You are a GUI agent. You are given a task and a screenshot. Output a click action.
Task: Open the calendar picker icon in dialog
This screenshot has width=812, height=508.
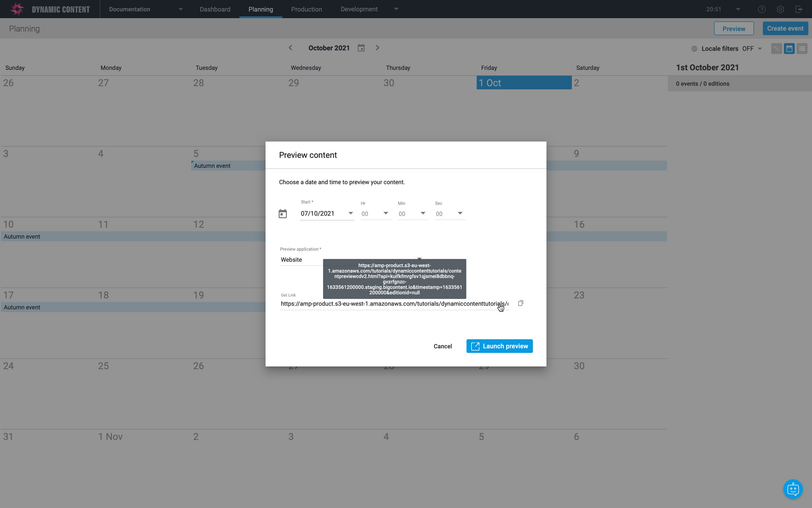pos(282,214)
